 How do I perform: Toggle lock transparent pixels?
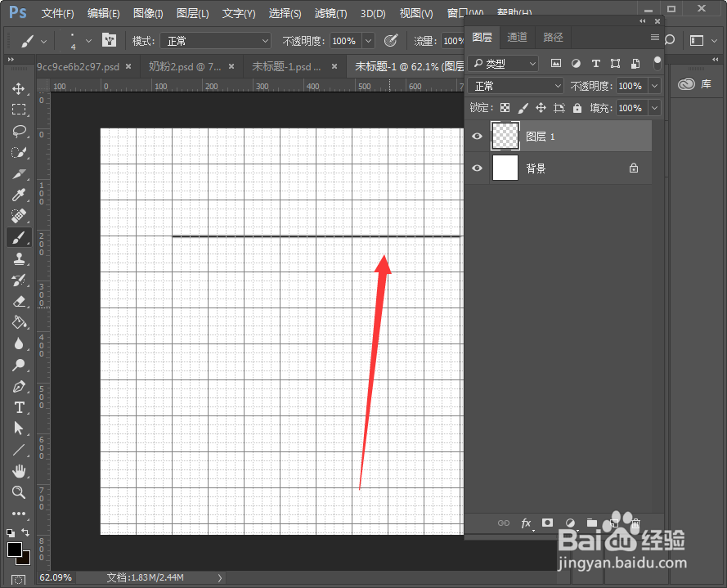click(505, 108)
